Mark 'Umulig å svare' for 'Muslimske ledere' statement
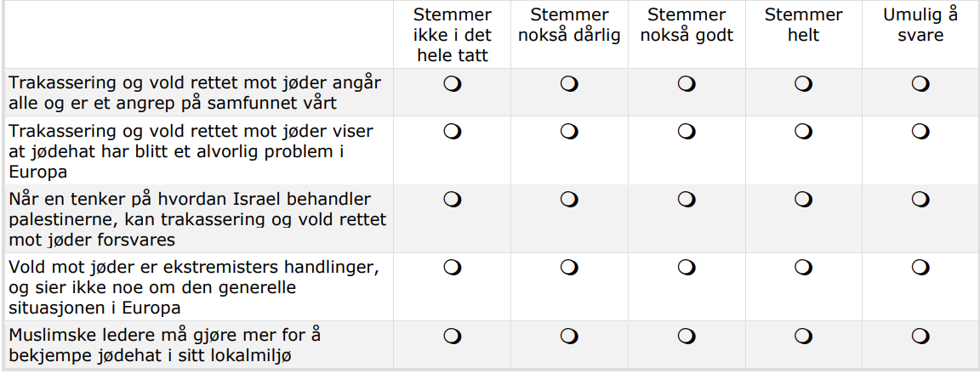Image resolution: width=980 pixels, height=379 pixels. click(x=920, y=336)
